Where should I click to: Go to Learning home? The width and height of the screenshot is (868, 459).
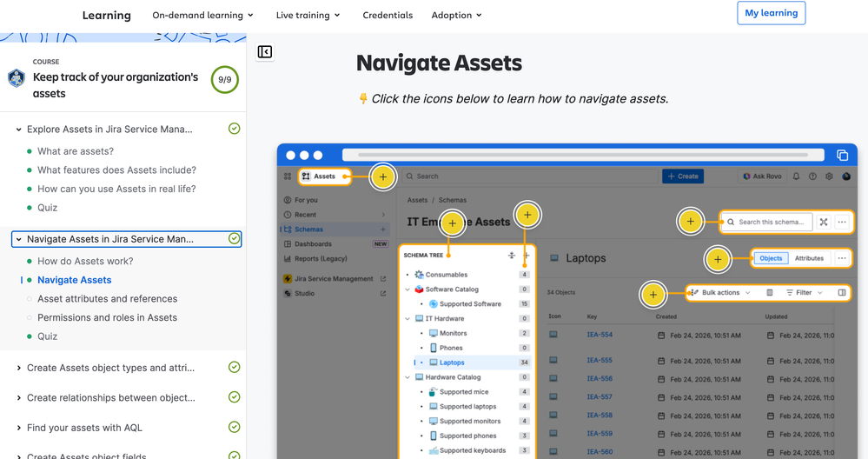tap(106, 16)
